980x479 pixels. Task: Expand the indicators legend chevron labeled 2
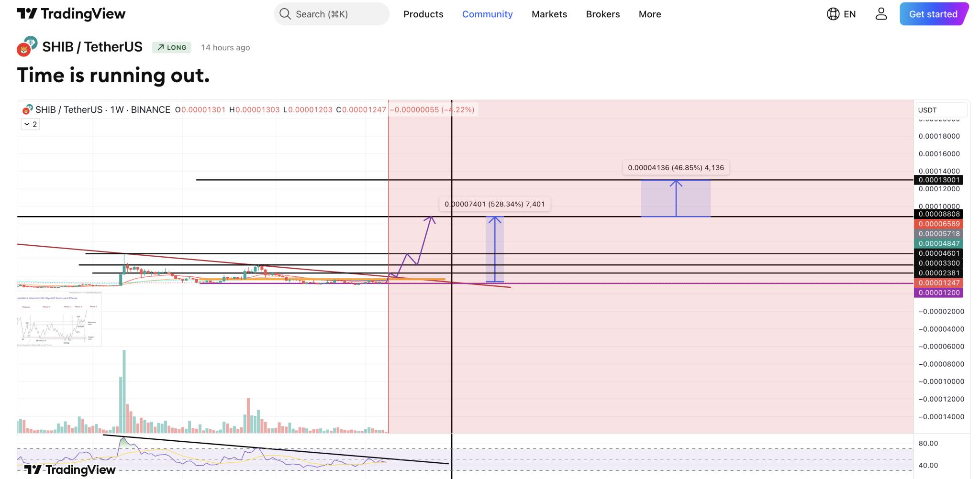pos(30,124)
